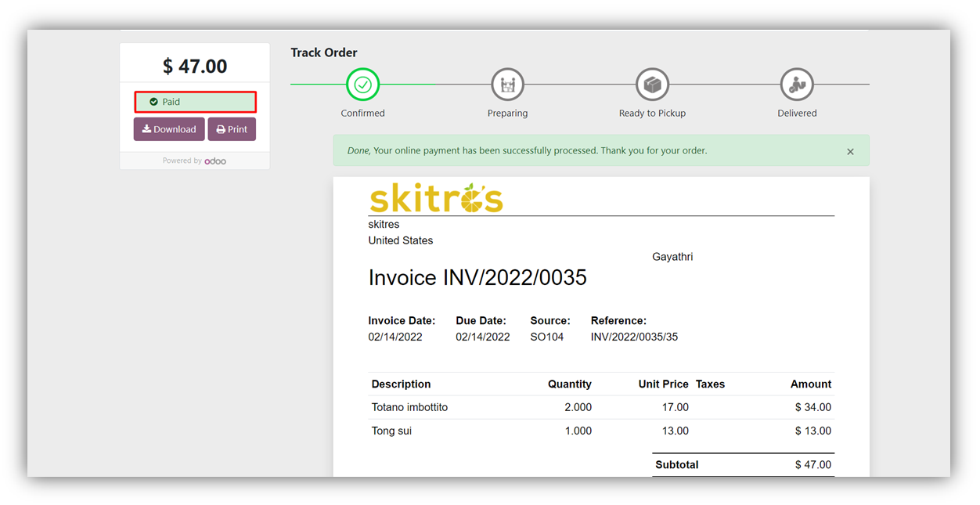Click the Confirmed checkmark step icon

[x=362, y=85]
